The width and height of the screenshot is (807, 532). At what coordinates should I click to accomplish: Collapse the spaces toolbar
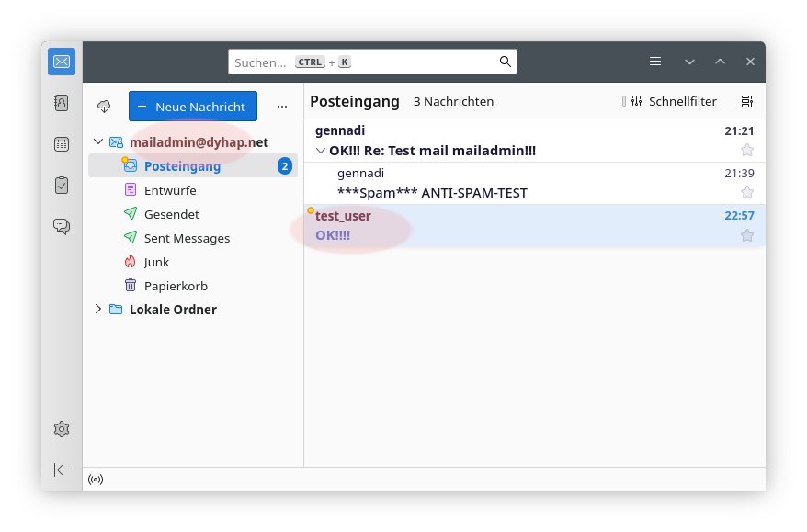[x=62, y=470]
